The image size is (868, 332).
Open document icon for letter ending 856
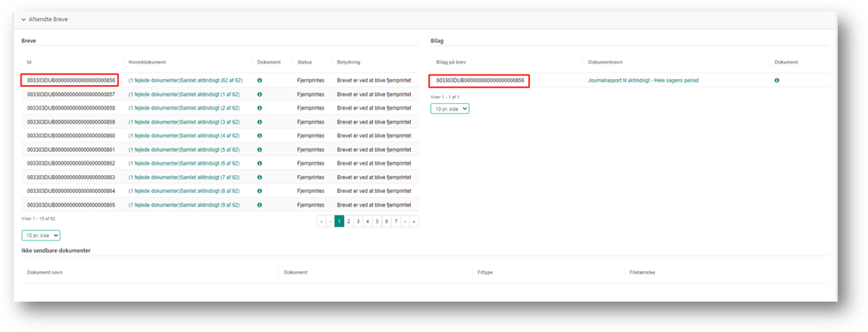pos(260,81)
